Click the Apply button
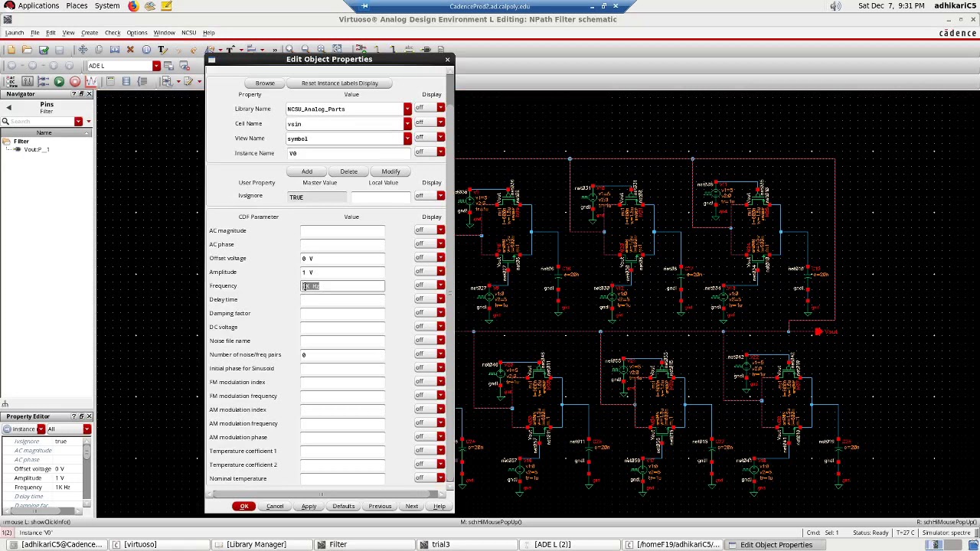The image size is (980, 551). [309, 506]
